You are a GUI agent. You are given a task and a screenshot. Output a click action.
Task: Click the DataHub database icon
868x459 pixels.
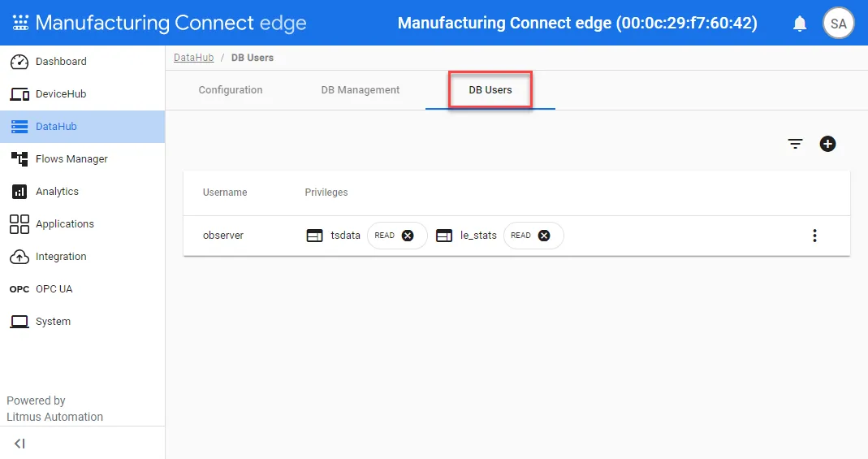[19, 127]
